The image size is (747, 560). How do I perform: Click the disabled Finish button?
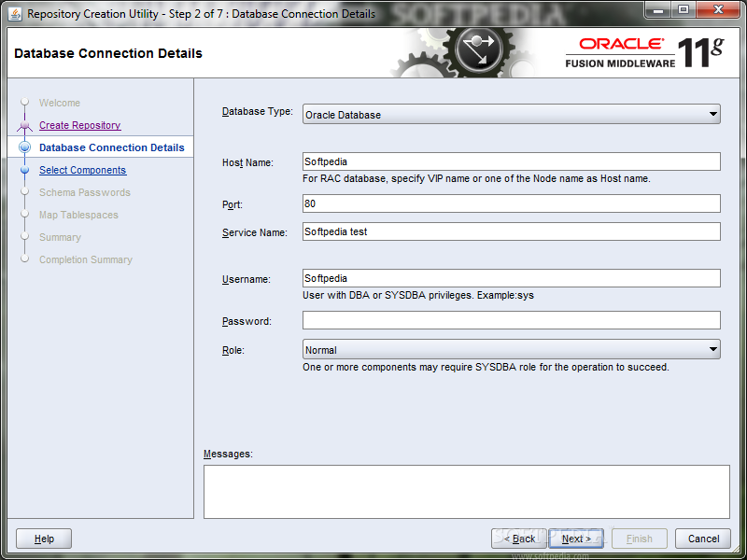pyautogui.click(x=640, y=539)
